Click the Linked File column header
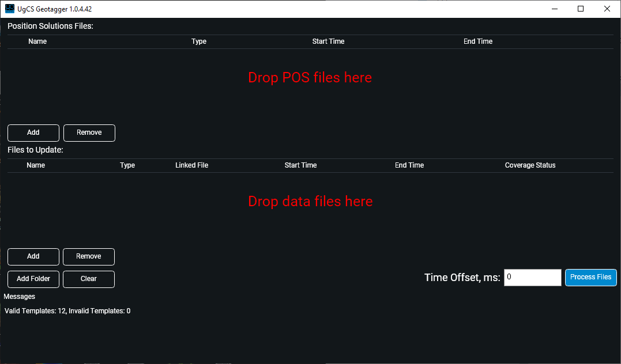Viewport: 621px width, 364px height. (191, 165)
